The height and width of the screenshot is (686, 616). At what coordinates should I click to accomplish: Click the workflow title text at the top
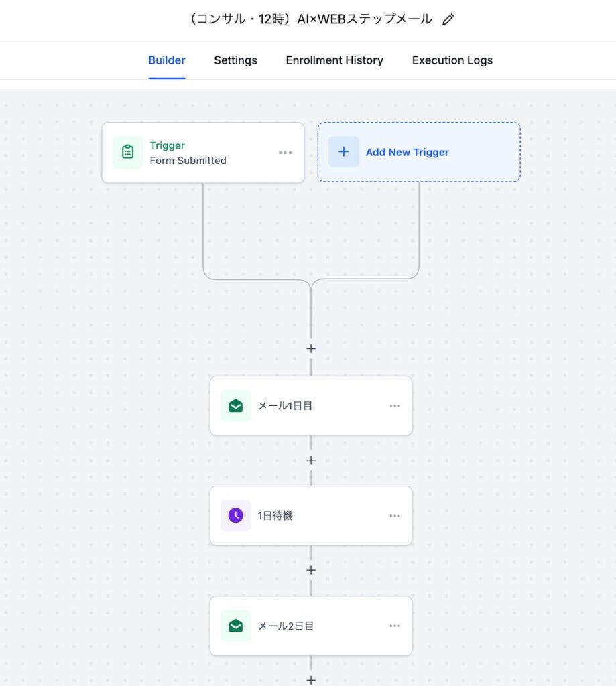point(311,19)
